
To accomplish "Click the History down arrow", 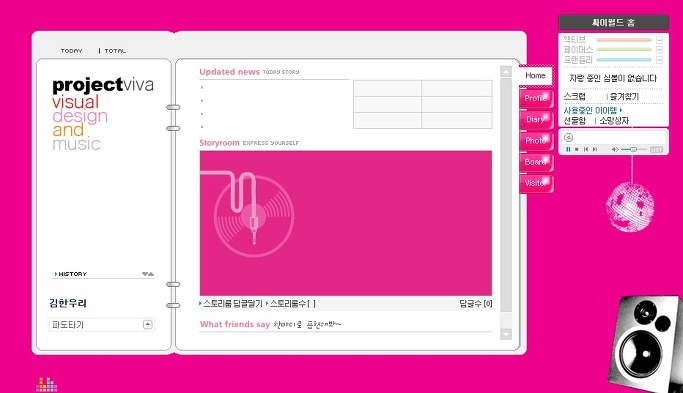I will (x=145, y=274).
